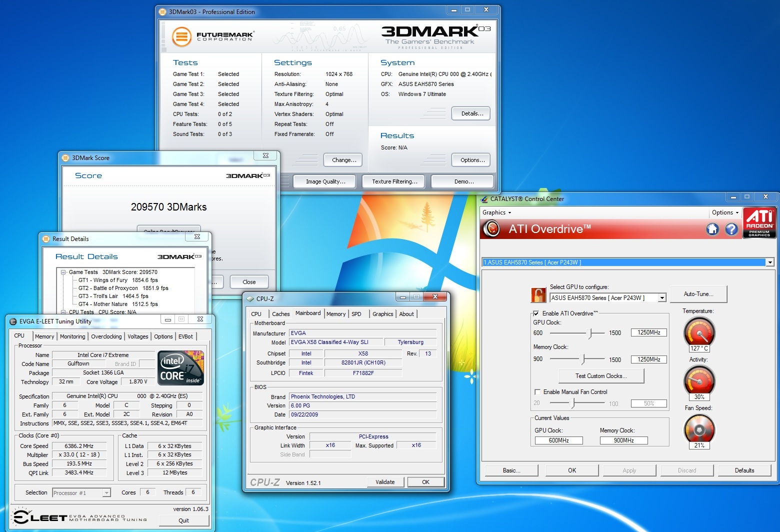Open the Overclocking tab in E-LEET
The image size is (780, 532).
(x=106, y=336)
